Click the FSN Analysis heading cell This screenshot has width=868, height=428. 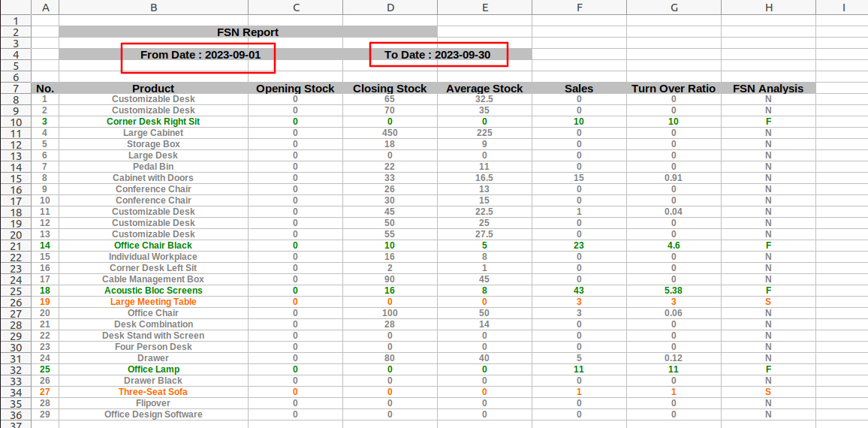[x=769, y=88]
